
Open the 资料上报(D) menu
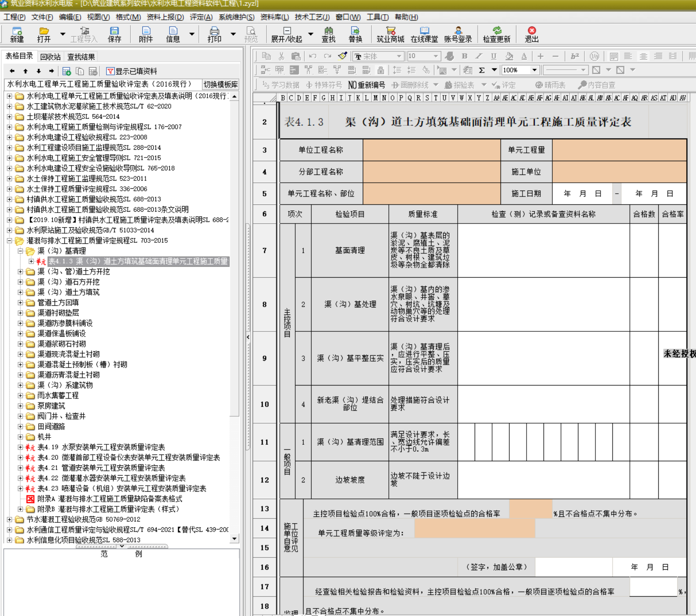[x=165, y=17]
